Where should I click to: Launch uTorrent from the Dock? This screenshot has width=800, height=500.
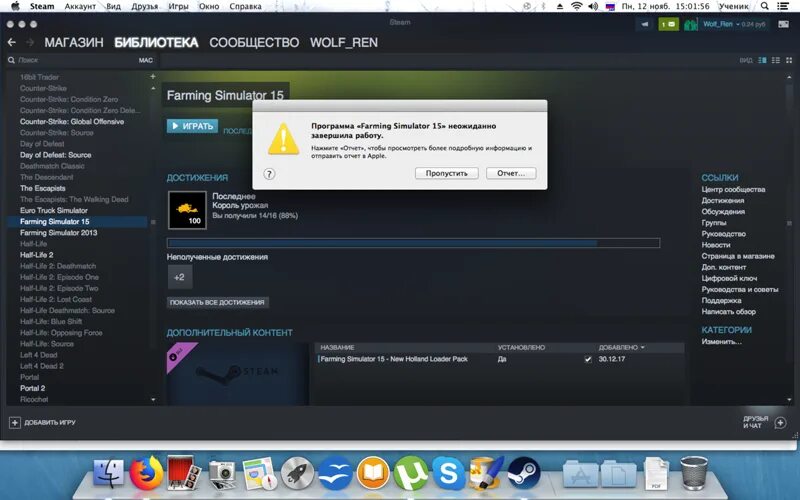point(411,473)
